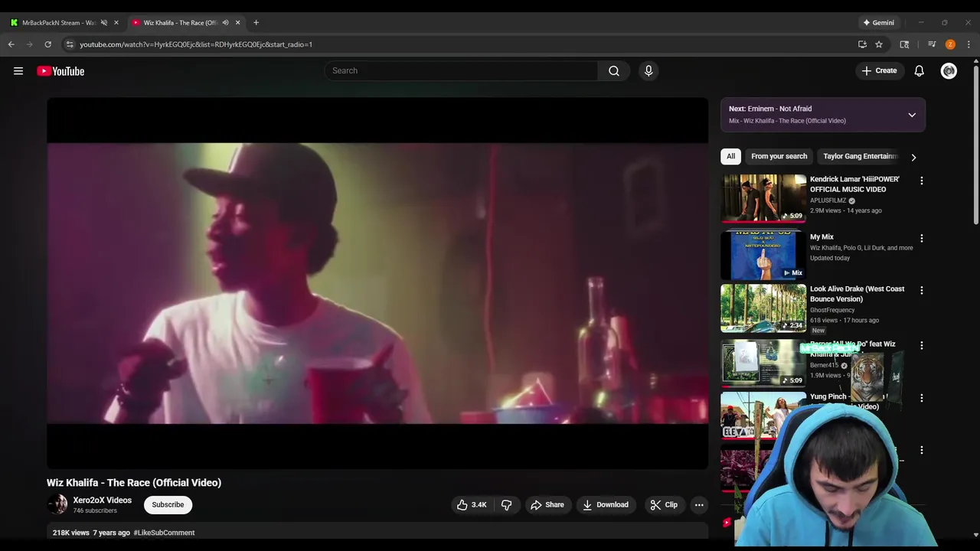The image size is (980, 551).
Task: Open Look Alive Drake video thumbnail
Action: (763, 308)
